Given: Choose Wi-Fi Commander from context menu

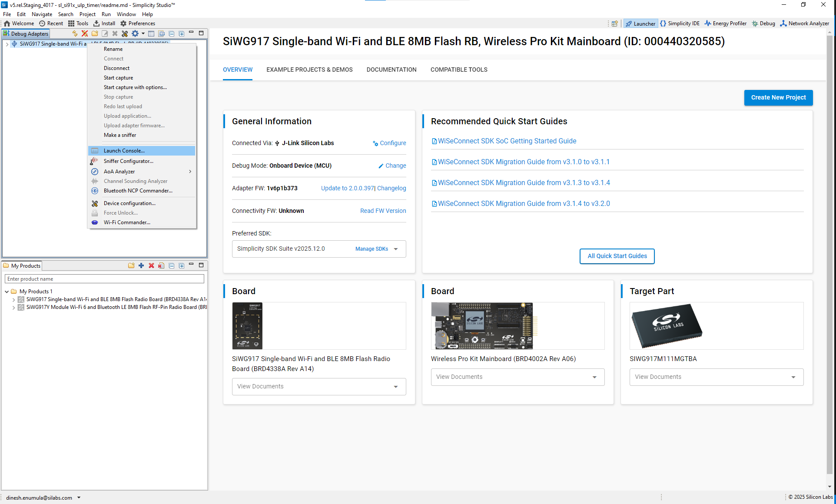Looking at the screenshot, I should [x=127, y=222].
